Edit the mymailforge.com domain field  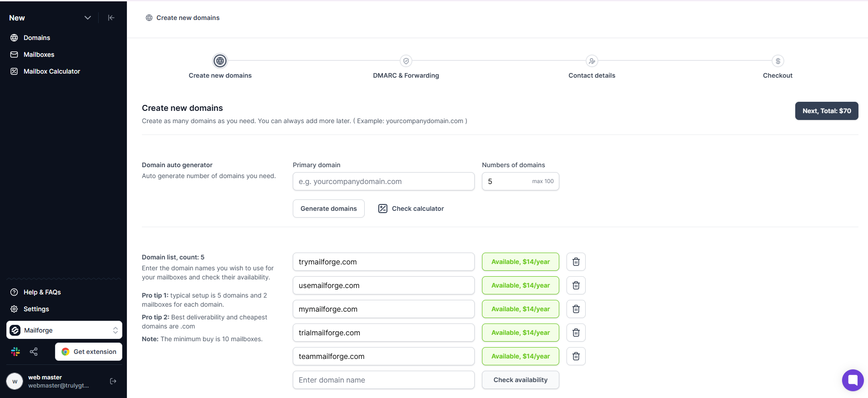click(384, 309)
